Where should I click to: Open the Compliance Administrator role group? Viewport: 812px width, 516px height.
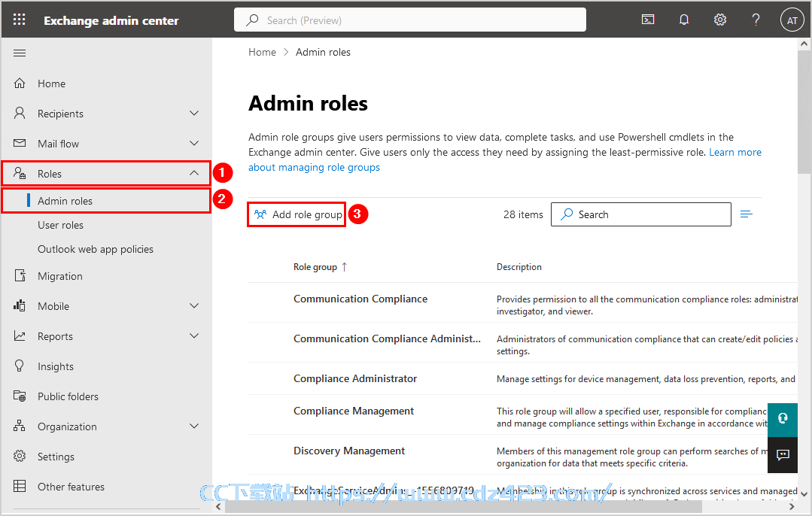click(x=355, y=378)
